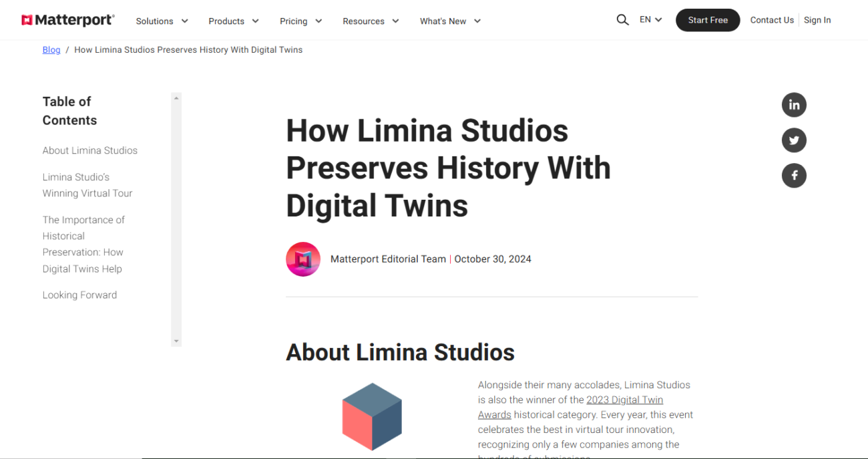The height and width of the screenshot is (459, 868).
Task: Go to Blog breadcrumb link
Action: [x=51, y=50]
